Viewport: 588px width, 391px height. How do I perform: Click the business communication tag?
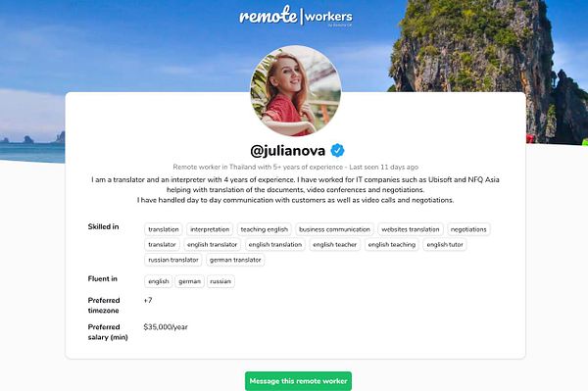(x=334, y=229)
